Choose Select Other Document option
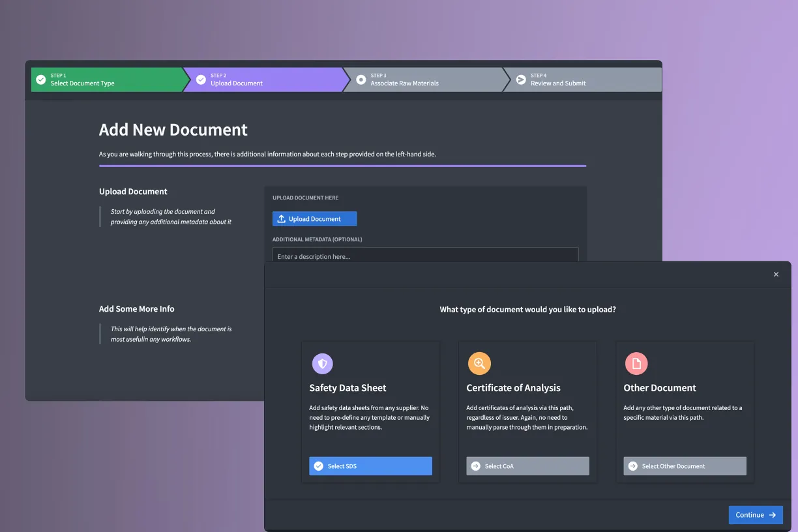Screen dimensions: 798x532 pos(685,466)
